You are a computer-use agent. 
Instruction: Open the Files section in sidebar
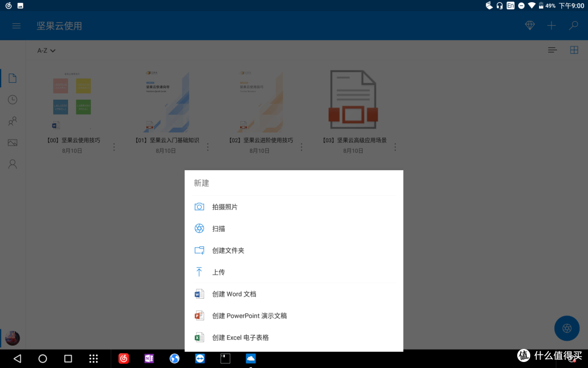tap(13, 78)
